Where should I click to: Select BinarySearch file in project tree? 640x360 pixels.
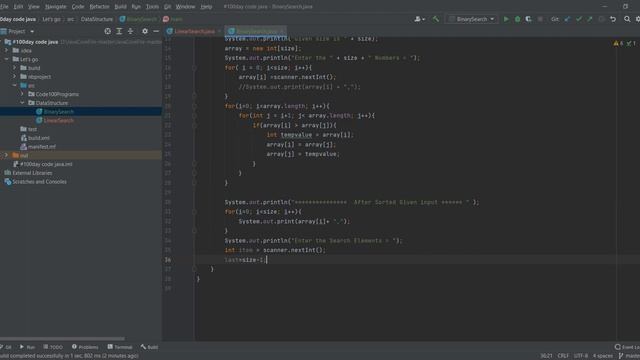(x=59, y=111)
